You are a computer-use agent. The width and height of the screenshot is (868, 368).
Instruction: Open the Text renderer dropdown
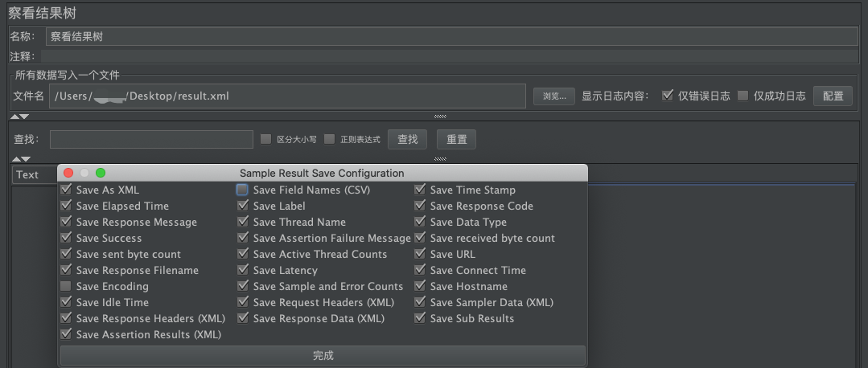click(35, 174)
